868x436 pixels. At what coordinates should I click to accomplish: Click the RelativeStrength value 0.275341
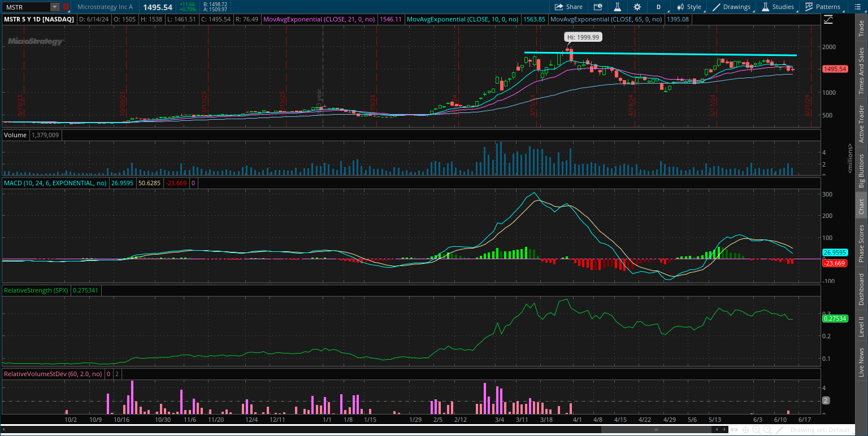pyautogui.click(x=85, y=290)
